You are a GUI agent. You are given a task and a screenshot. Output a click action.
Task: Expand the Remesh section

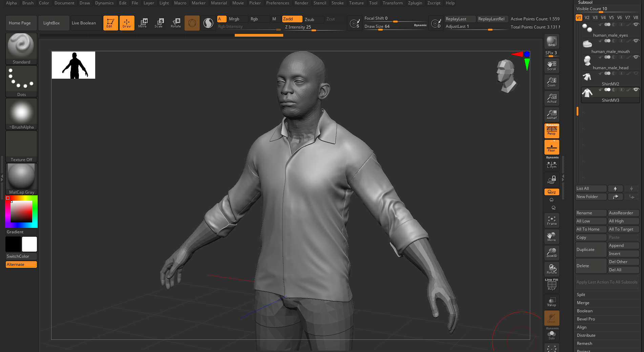coord(584,344)
